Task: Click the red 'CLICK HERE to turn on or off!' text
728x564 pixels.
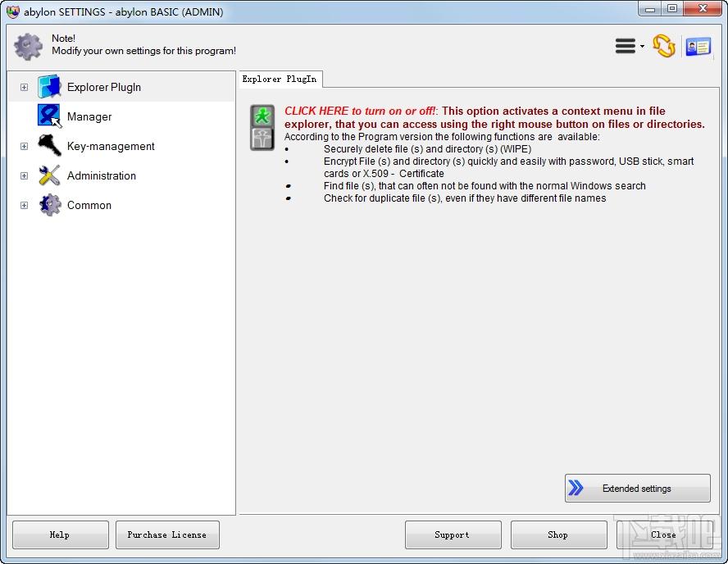Action: 360,111
